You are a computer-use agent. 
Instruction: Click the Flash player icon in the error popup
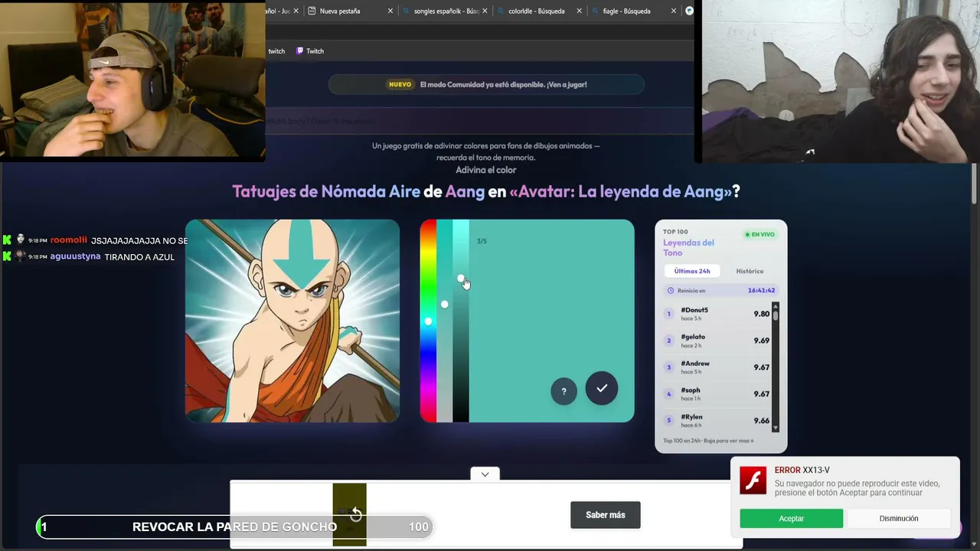(753, 481)
